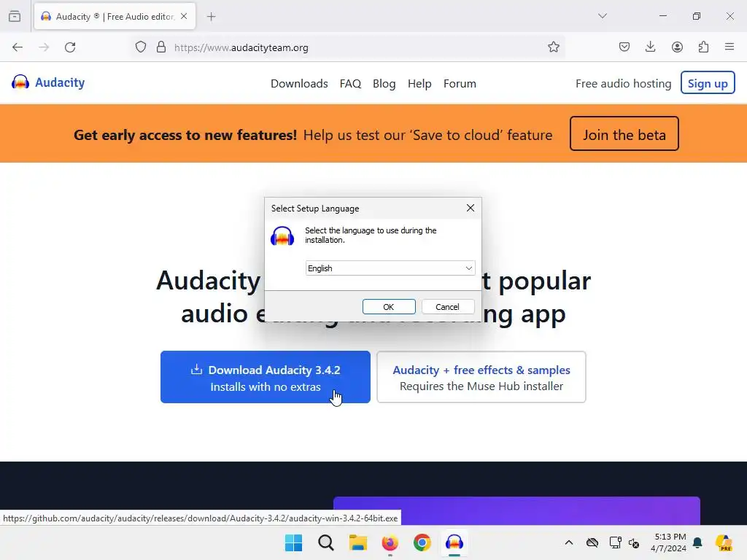Open the FAQ navigation link
747x560 pixels.
[x=350, y=84]
